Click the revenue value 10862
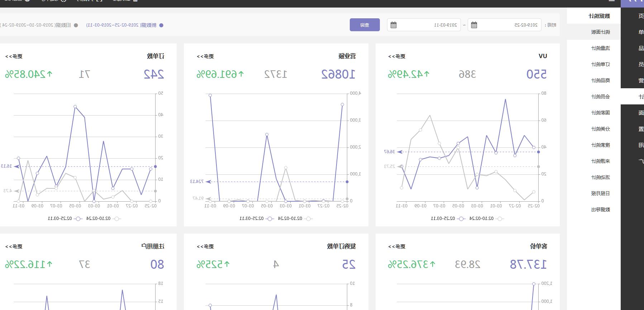 338,74
